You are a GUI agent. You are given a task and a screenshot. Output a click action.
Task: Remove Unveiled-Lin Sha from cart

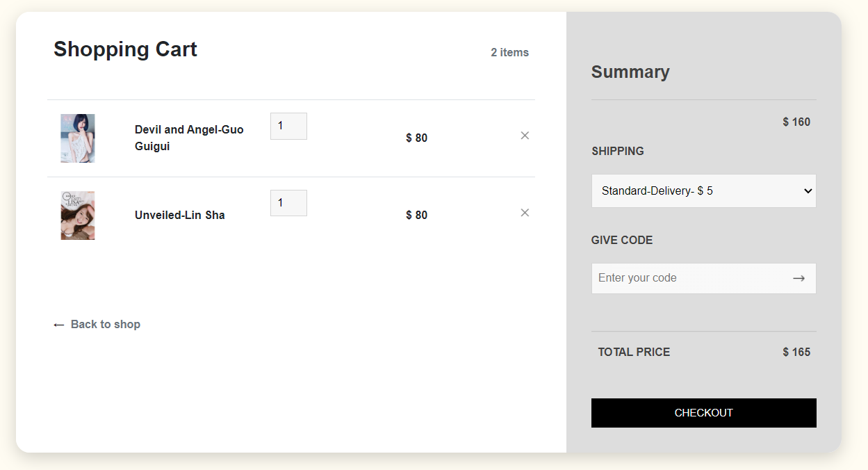[525, 213]
